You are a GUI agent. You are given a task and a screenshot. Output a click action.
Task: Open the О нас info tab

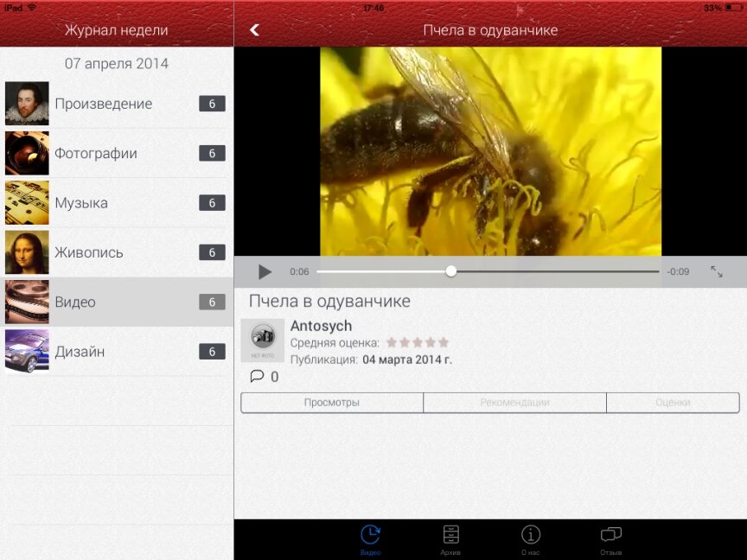[x=530, y=540]
